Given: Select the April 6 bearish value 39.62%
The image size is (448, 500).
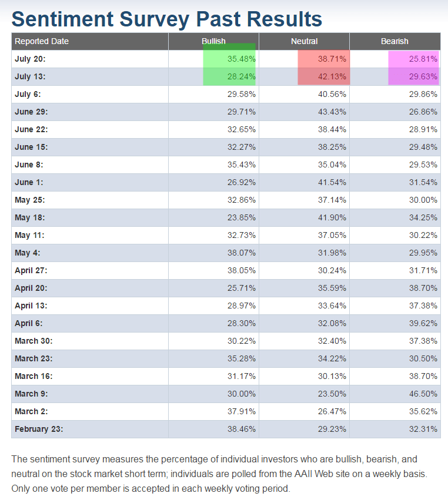Looking at the screenshot, I should click(x=423, y=324).
